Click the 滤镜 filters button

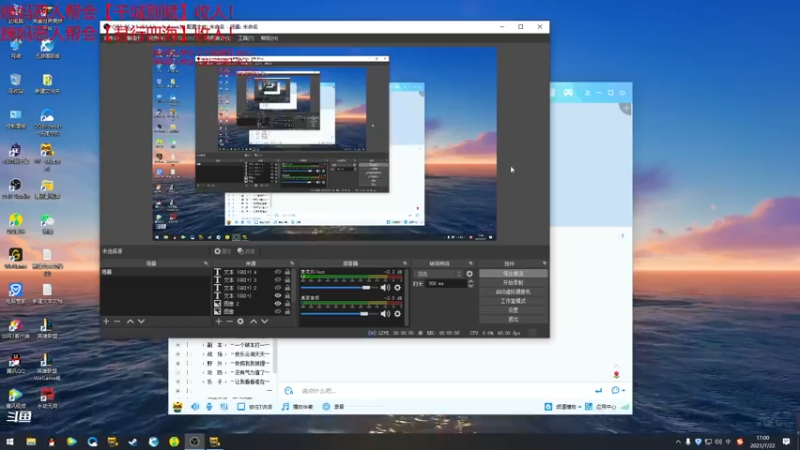[x=246, y=251]
